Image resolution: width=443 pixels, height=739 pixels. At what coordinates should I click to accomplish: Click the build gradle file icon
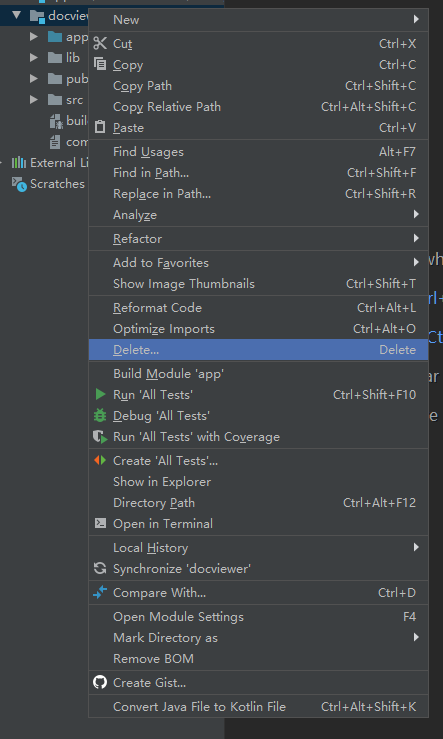click(56, 121)
